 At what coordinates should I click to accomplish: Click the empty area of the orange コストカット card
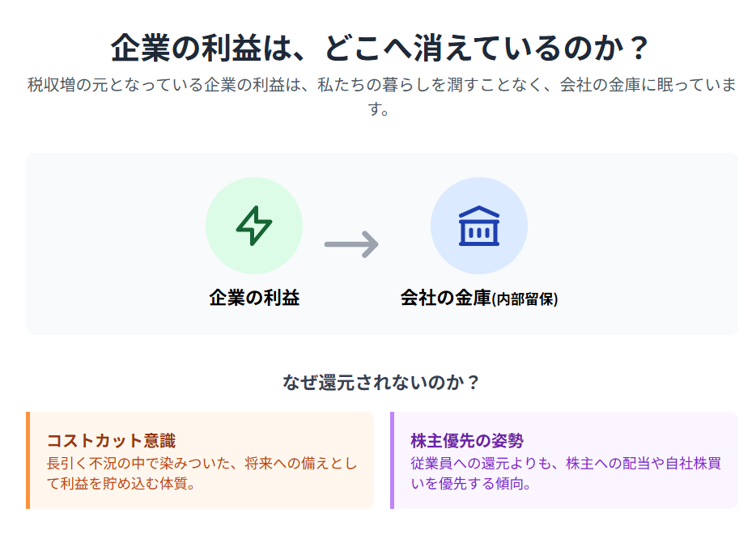point(308,433)
